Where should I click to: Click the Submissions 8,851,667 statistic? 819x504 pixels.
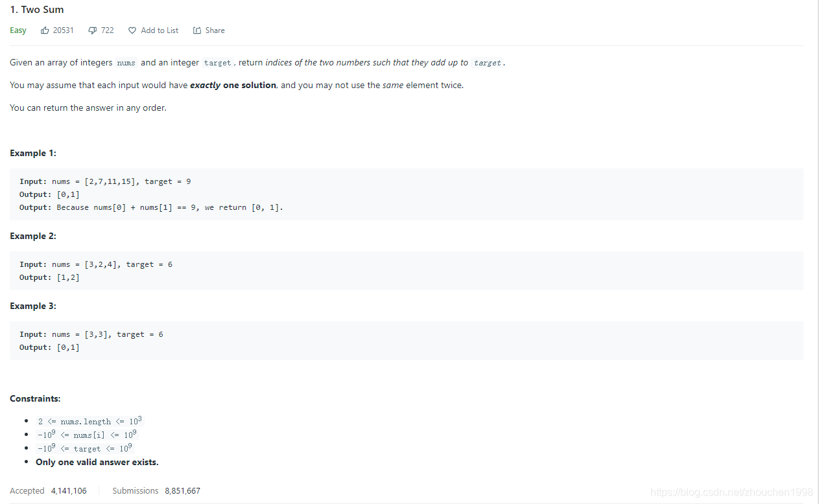tap(156, 491)
